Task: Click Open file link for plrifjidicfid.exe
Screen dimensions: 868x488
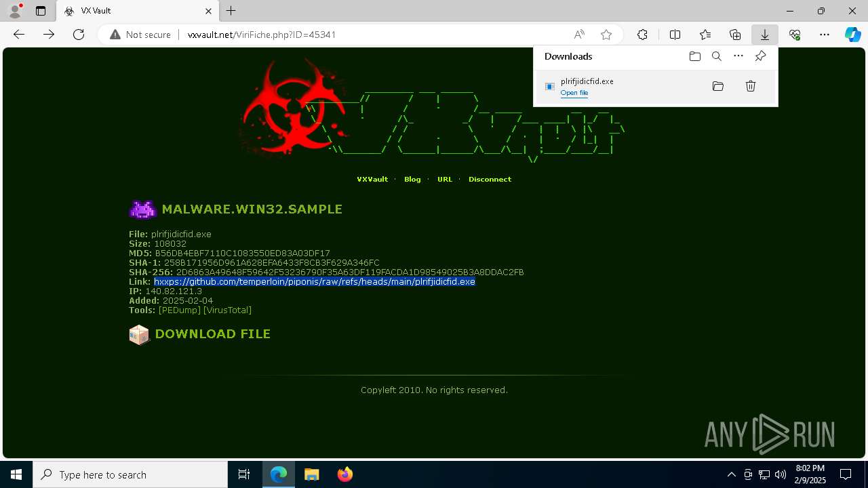Action: point(574,93)
